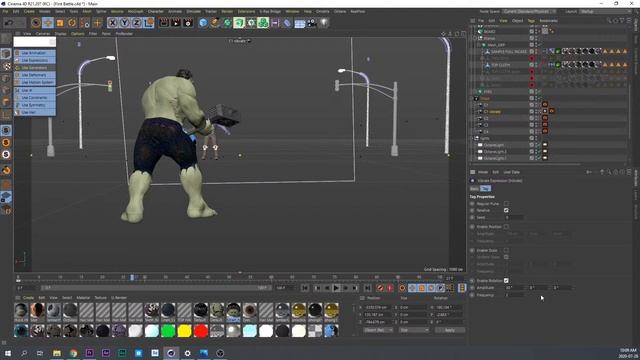Select the yellow material swatch
Image resolution: width=640 pixels, height=360 pixels.
[184, 331]
